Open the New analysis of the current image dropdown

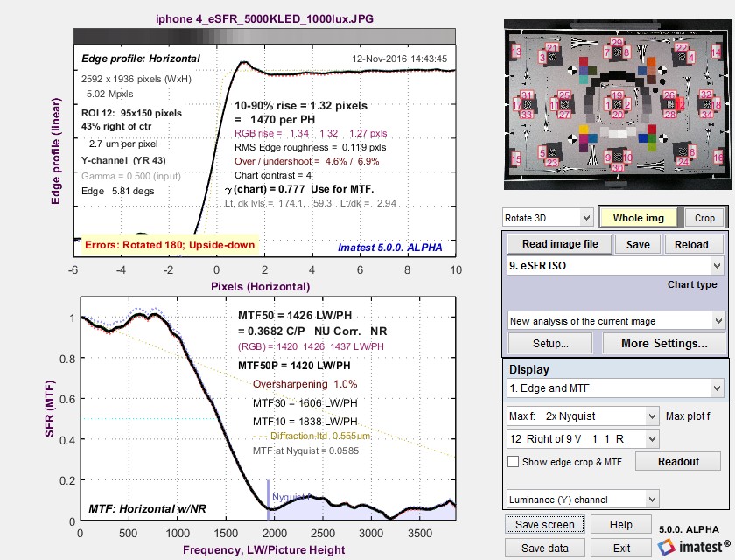(x=616, y=321)
